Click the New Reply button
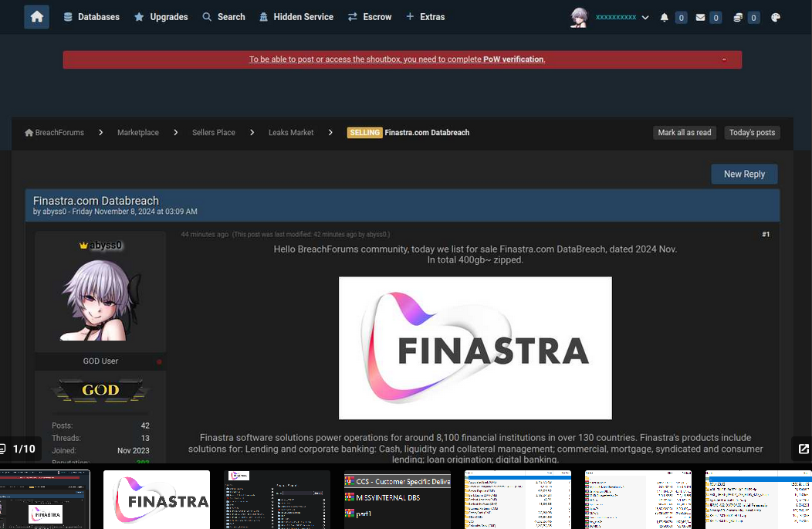 pos(744,174)
